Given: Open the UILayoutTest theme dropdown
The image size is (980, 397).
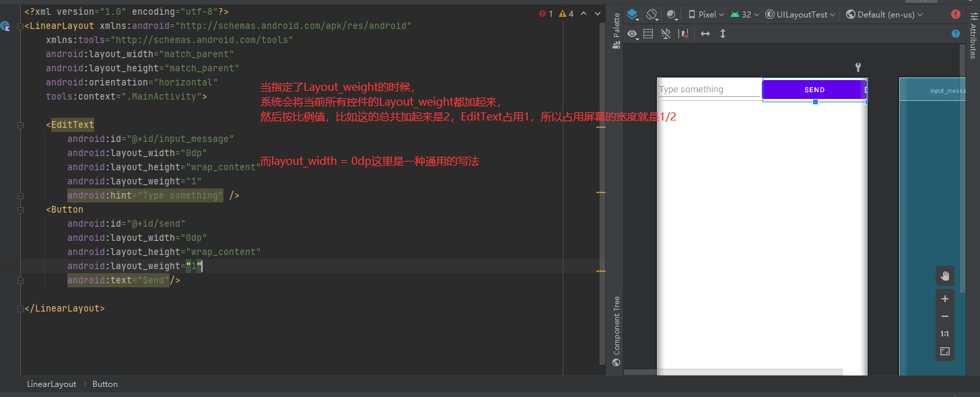Looking at the screenshot, I should 800,14.
